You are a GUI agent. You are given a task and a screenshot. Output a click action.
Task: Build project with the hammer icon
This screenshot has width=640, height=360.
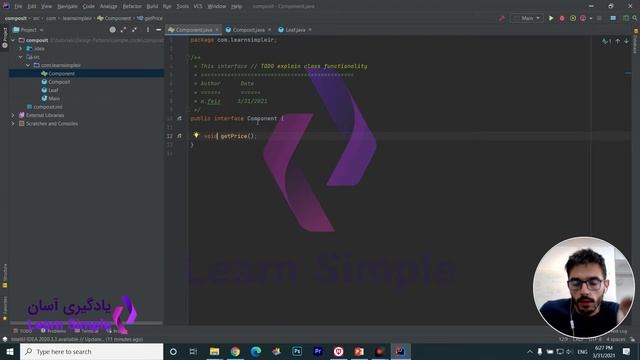coord(502,18)
